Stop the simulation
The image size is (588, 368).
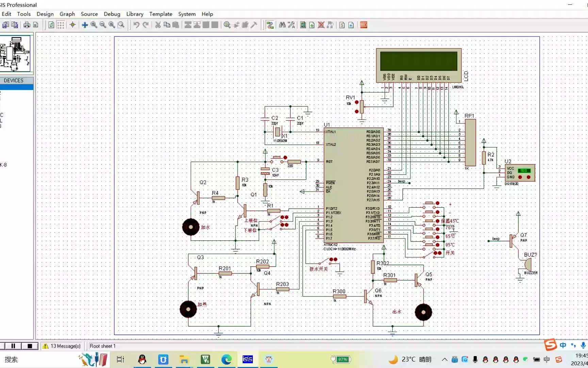tap(30, 346)
